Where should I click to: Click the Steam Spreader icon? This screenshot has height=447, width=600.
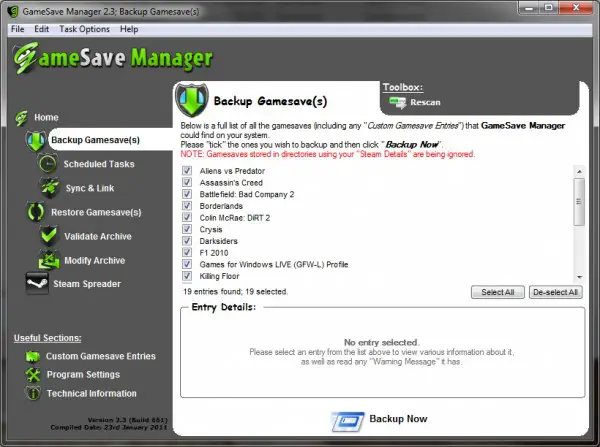click(x=37, y=284)
